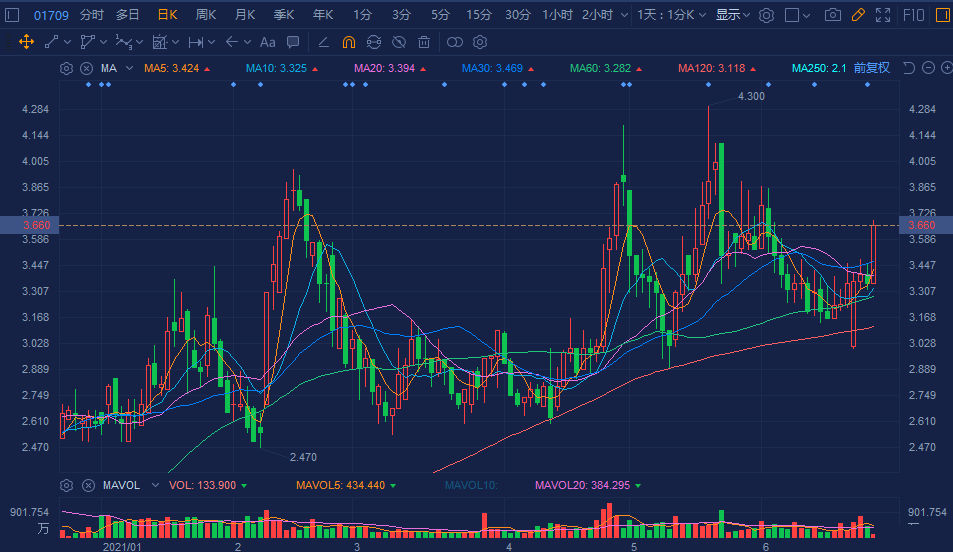The height and width of the screenshot is (552, 953).
Task: Click the overlapping circles overlay icon
Action: [x=455, y=42]
